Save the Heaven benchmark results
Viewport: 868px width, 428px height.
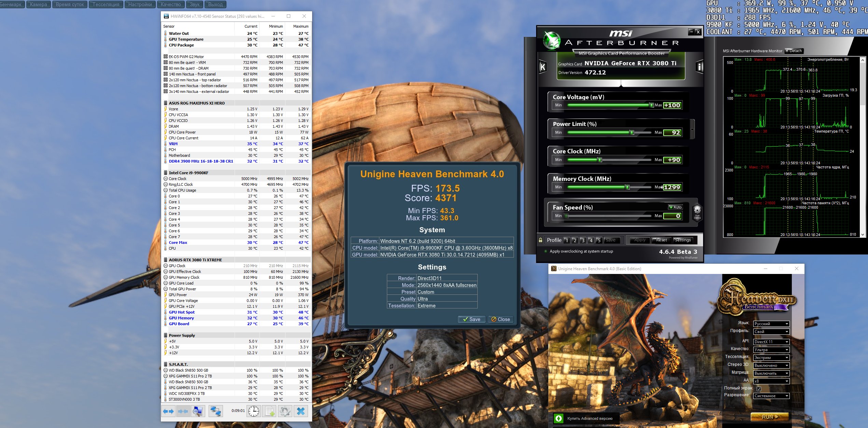pos(472,319)
